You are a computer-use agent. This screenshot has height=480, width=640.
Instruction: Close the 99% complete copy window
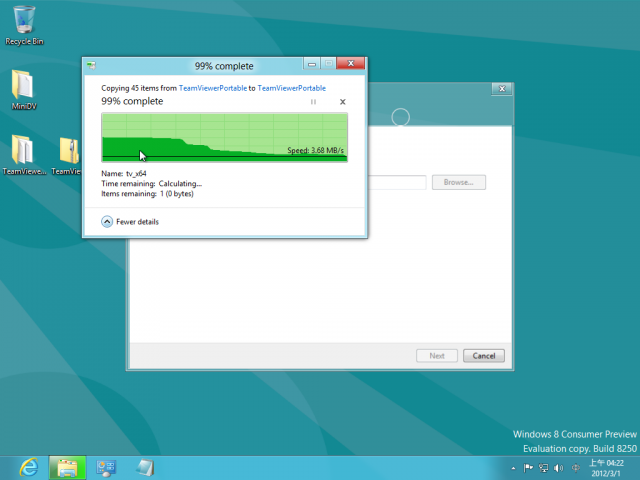click(x=350, y=63)
